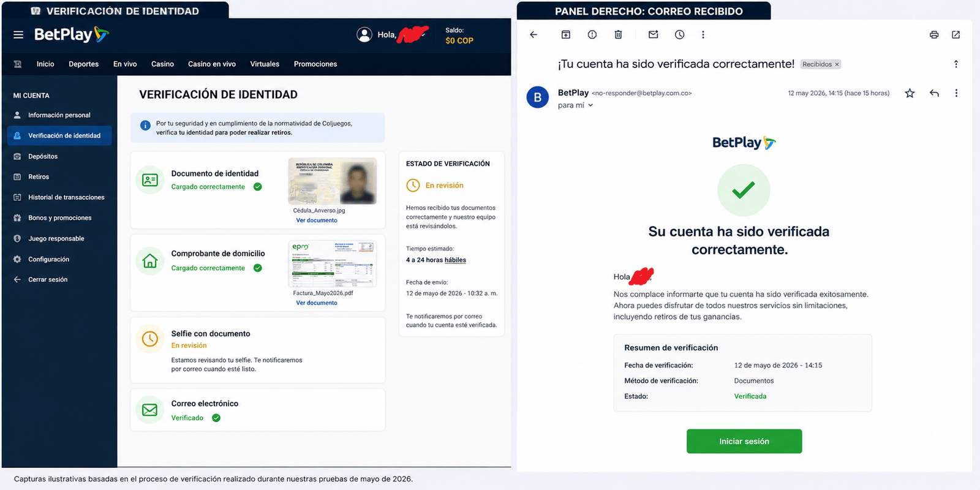Open the BetPlay hamburger menu
Image resolution: width=980 pixels, height=490 pixels.
pos(18,35)
